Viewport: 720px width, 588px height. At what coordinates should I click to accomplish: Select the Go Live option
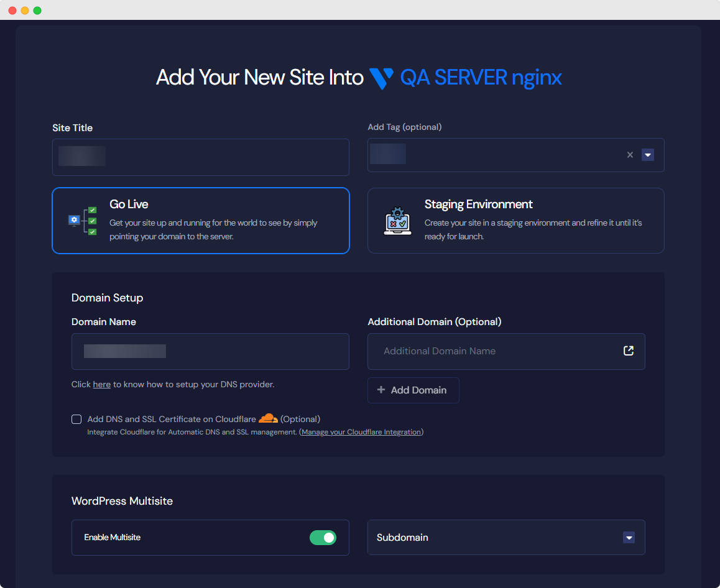click(201, 221)
